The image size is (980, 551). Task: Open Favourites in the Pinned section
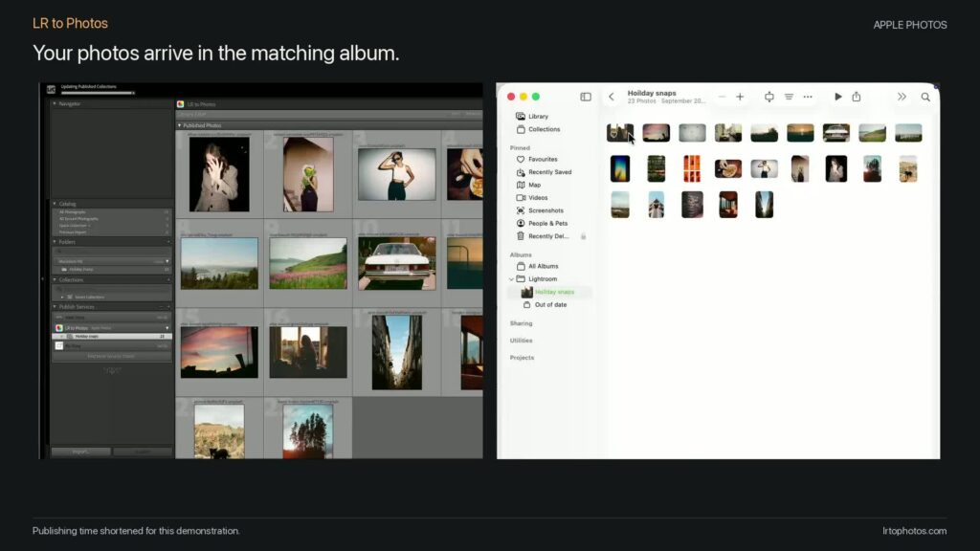(537, 160)
